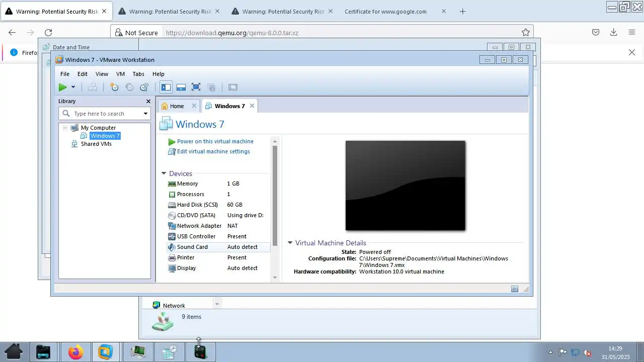
Task: Click the Firefox icon in the taskbar
Action: click(x=76, y=352)
